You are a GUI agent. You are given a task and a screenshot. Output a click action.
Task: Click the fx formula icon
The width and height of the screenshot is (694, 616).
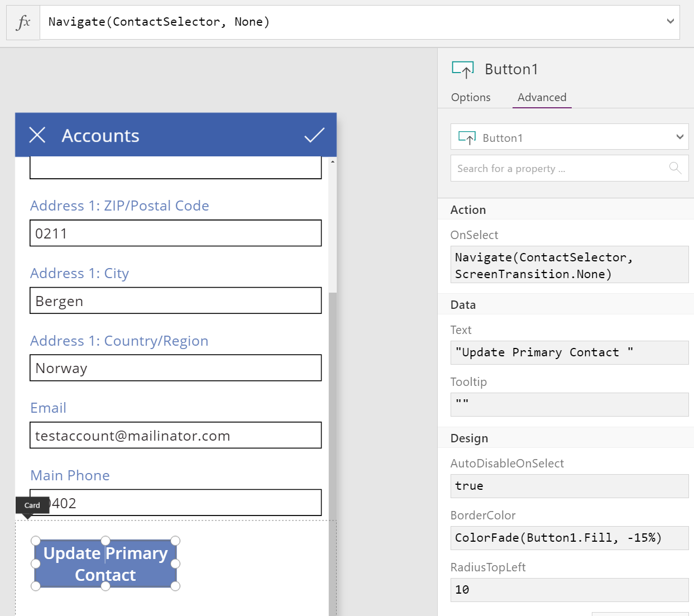(x=23, y=22)
